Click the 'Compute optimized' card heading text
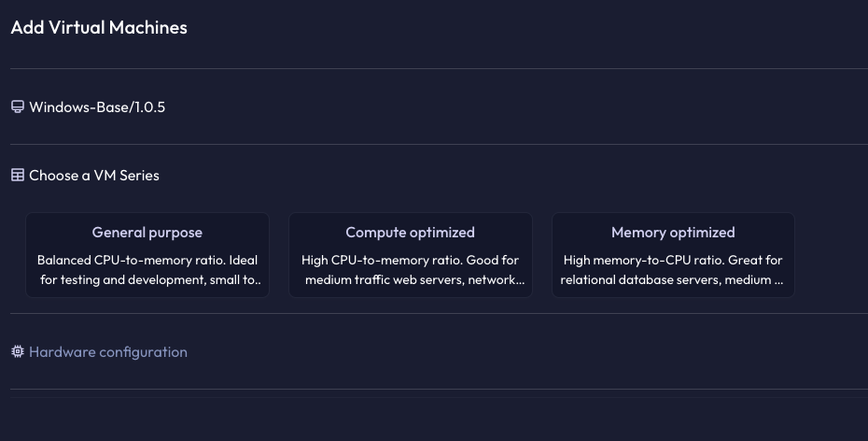This screenshot has height=441, width=868. click(x=410, y=232)
